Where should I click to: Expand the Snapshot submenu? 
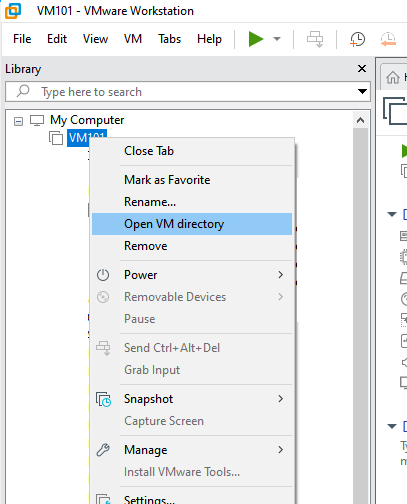(x=192, y=399)
